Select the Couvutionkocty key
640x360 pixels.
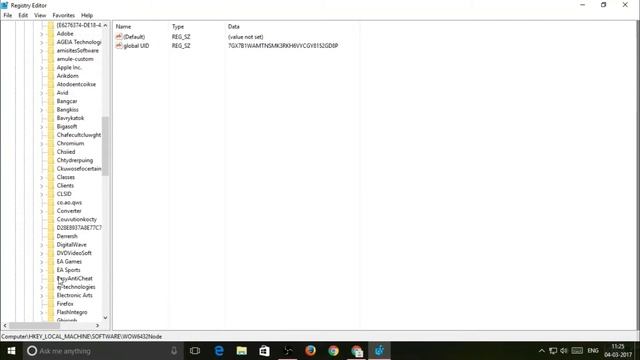pos(77,220)
